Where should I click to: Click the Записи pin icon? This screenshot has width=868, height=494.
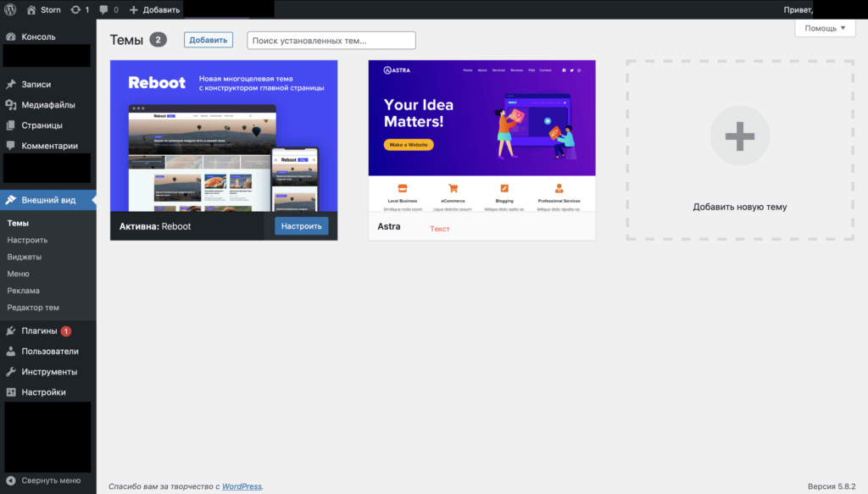pyautogui.click(x=10, y=84)
